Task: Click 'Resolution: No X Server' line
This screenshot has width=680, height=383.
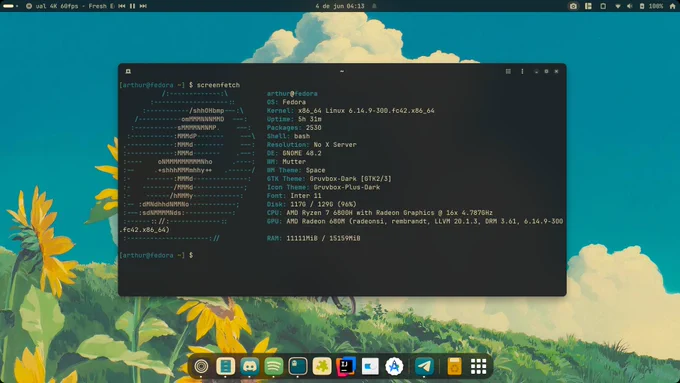Action: point(311,145)
